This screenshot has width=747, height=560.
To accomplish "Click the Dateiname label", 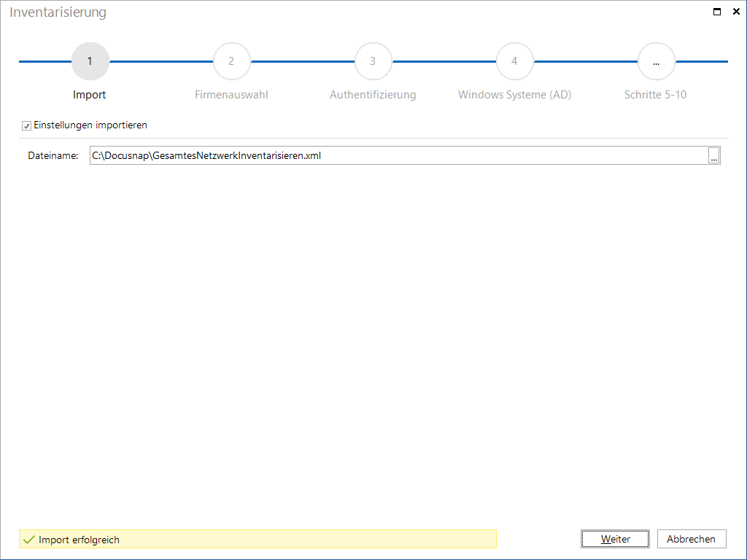I will (53, 156).
